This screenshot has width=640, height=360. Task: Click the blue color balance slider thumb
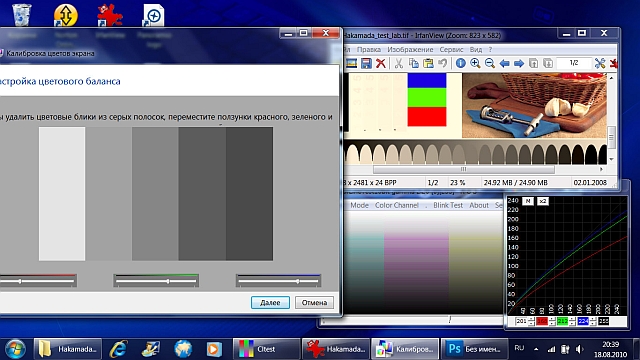coord(298,281)
